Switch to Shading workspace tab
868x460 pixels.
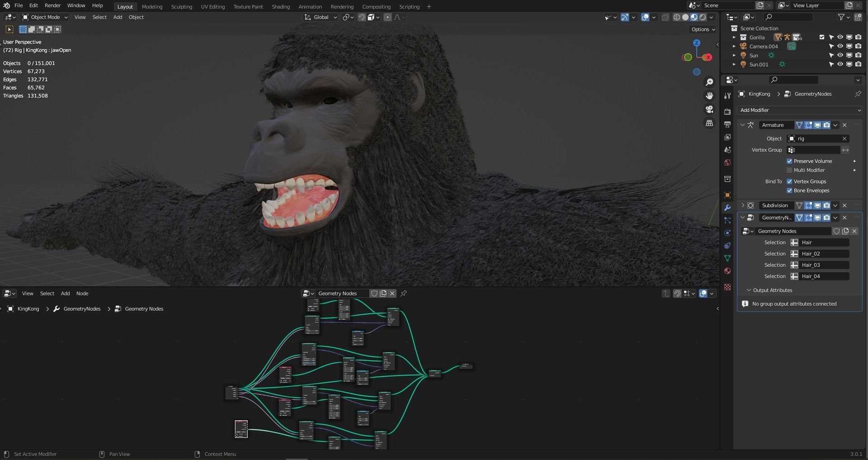(x=281, y=7)
